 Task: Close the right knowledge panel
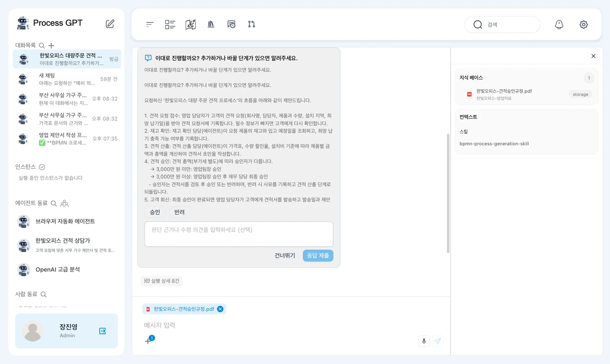tap(594, 56)
